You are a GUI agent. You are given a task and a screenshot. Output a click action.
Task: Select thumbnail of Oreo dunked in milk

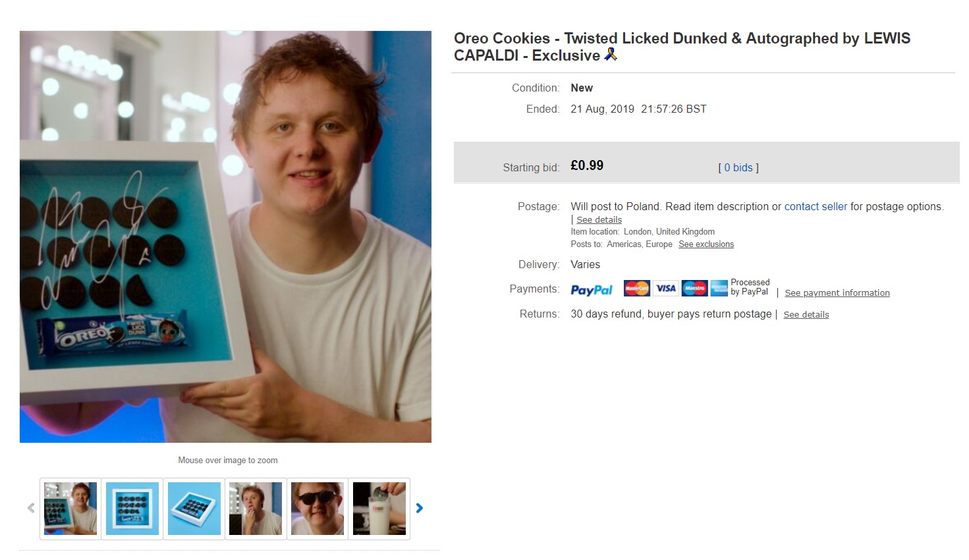(x=379, y=509)
